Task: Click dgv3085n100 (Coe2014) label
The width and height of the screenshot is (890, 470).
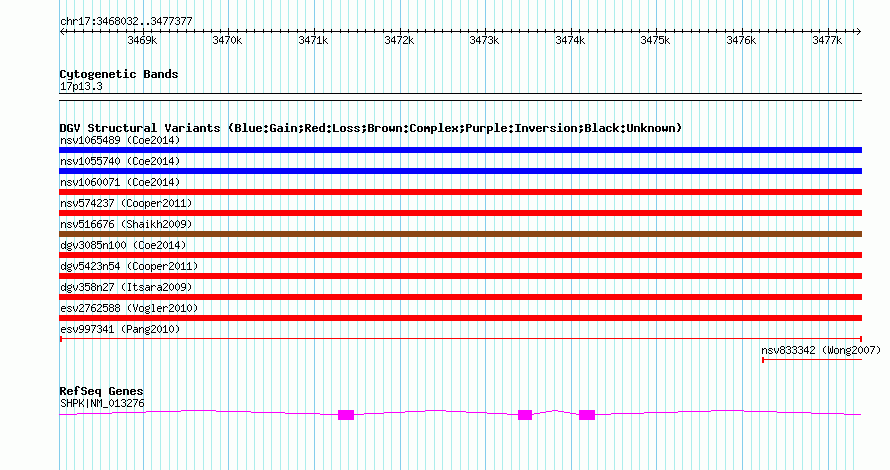Action: [x=123, y=245]
